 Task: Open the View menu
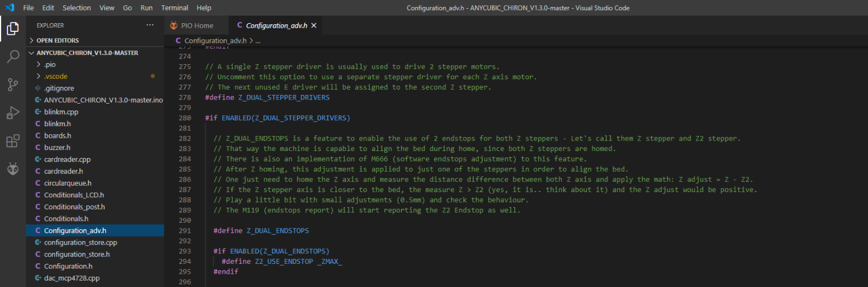click(x=107, y=8)
